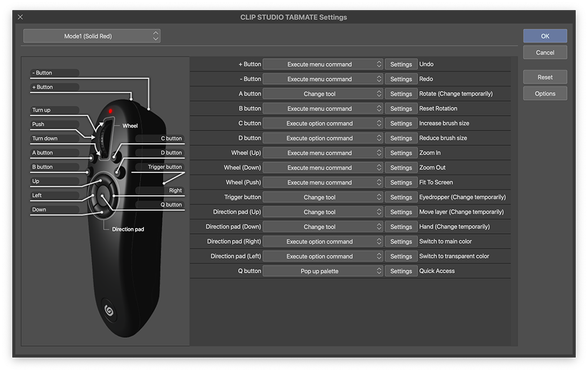Open the Options panel
Image resolution: width=588 pixels, height=372 pixels.
tap(544, 93)
